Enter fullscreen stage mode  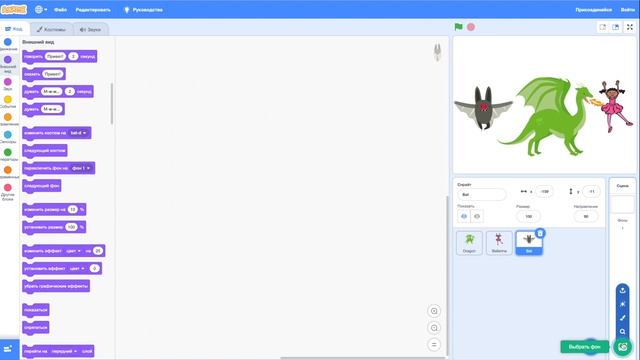[x=630, y=27]
